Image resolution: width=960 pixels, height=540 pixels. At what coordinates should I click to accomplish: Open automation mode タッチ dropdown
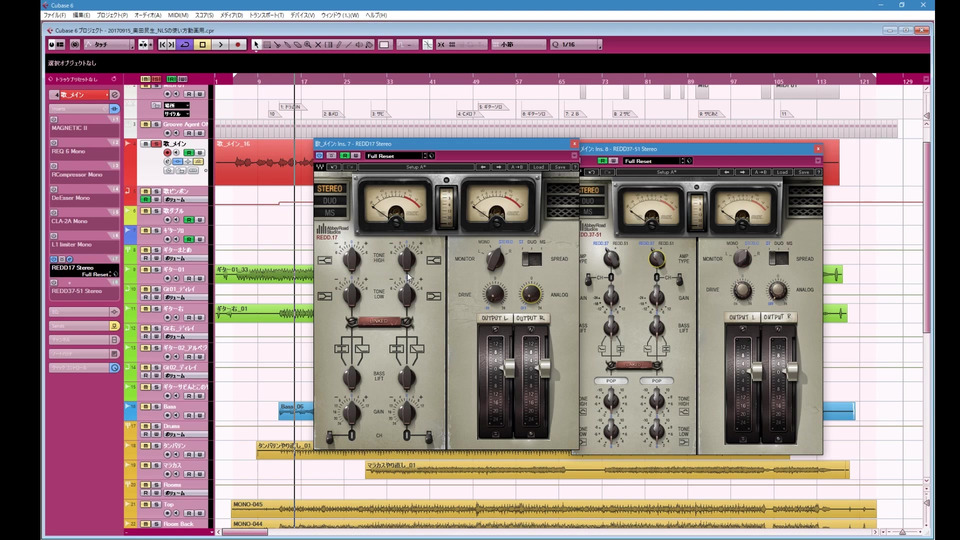click(109, 45)
